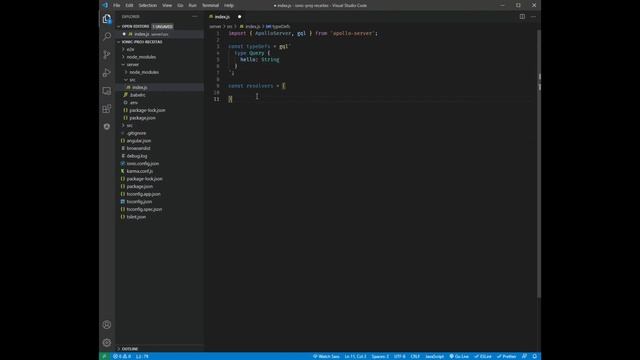Open the Help menu

(x=229, y=5)
